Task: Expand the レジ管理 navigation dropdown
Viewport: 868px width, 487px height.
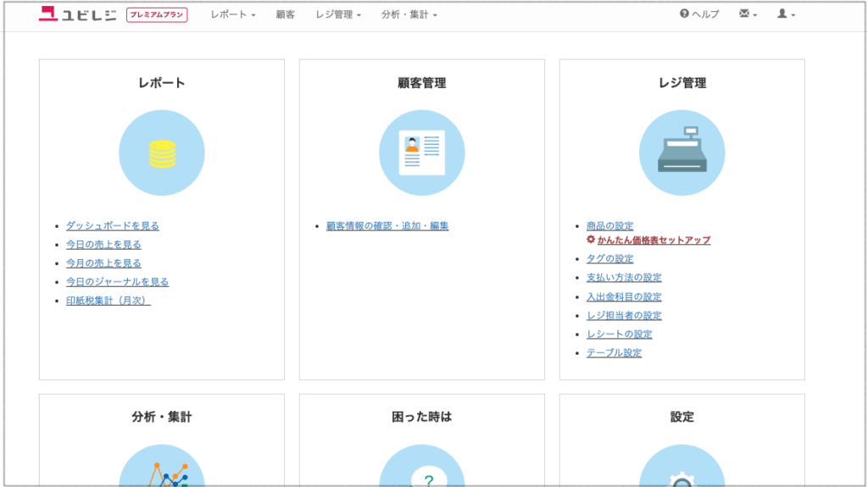Action: click(337, 15)
